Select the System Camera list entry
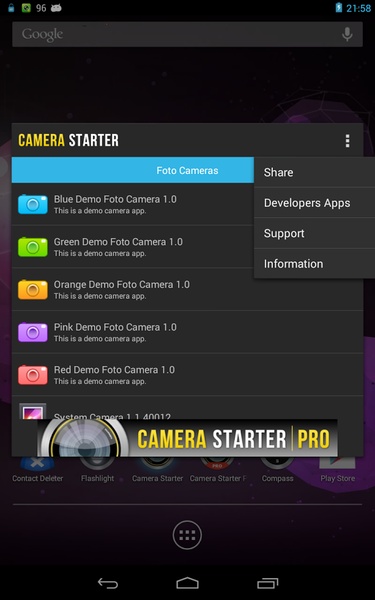375x600 pixels. [188, 408]
